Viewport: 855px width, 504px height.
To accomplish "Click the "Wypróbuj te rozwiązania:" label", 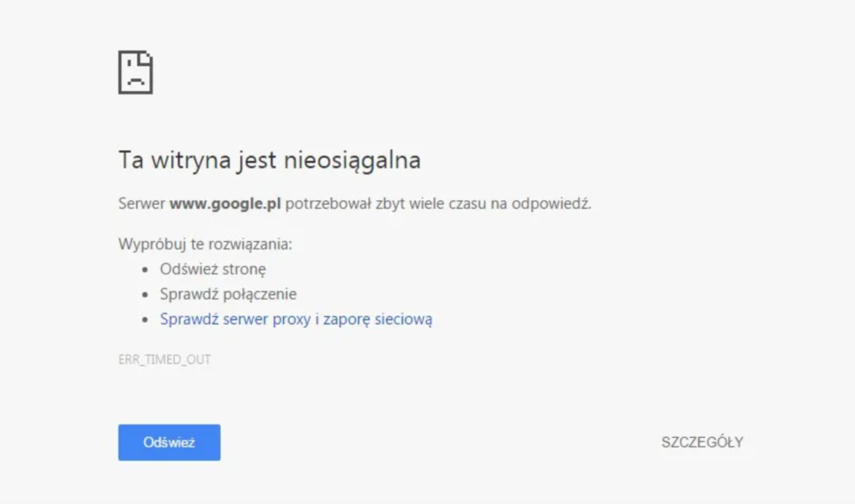I will 205,245.
